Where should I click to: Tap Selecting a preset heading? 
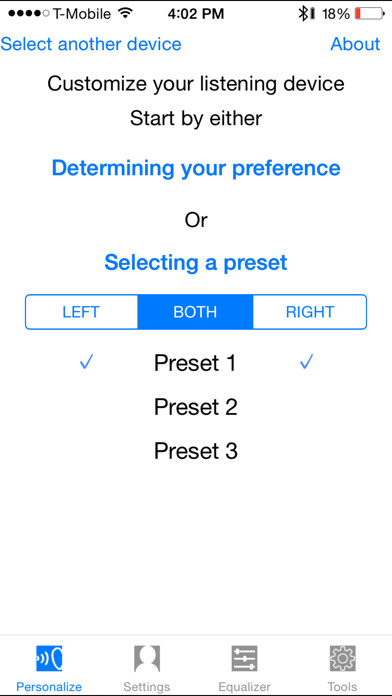coord(196,263)
